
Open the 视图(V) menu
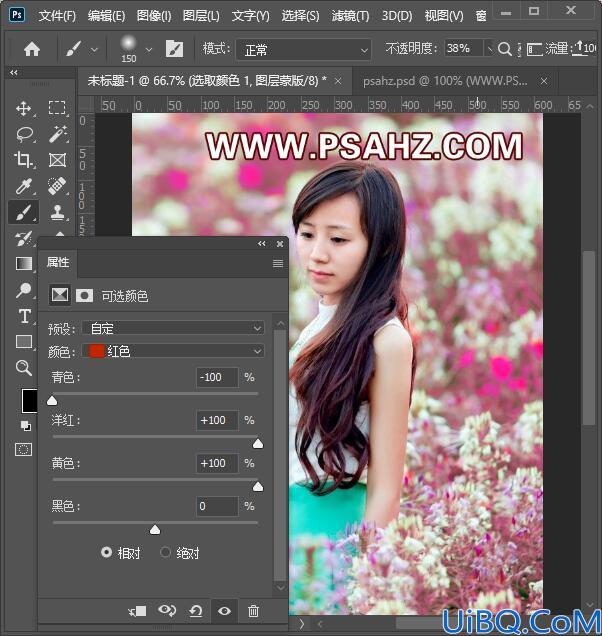click(x=444, y=16)
